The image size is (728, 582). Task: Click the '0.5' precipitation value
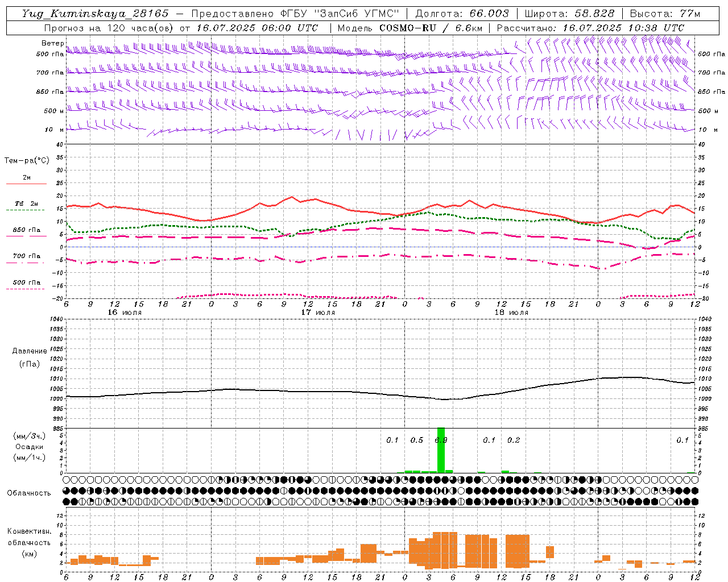[416, 440]
